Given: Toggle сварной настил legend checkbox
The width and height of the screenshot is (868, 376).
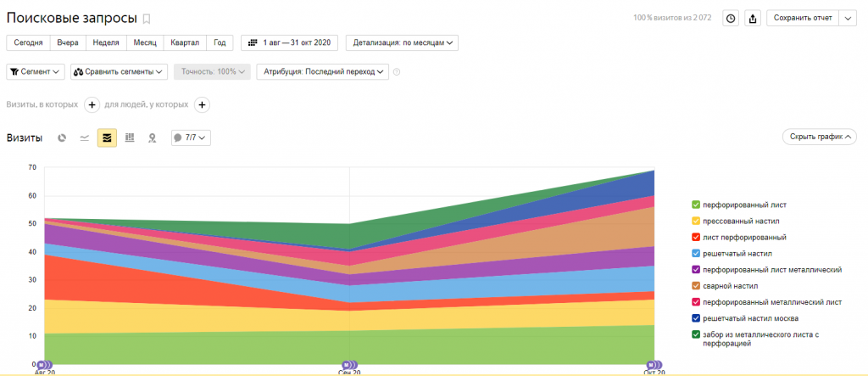Looking at the screenshot, I should 695,286.
